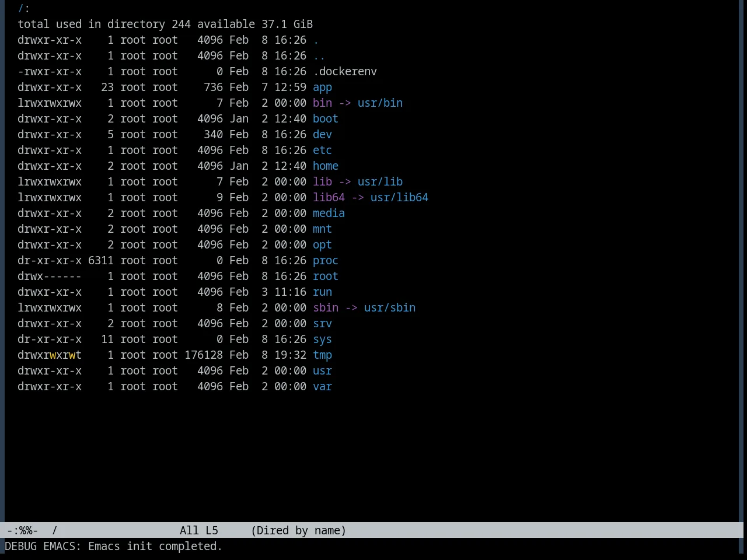Click the '/:' directory header
The height and width of the screenshot is (560, 747).
click(24, 9)
